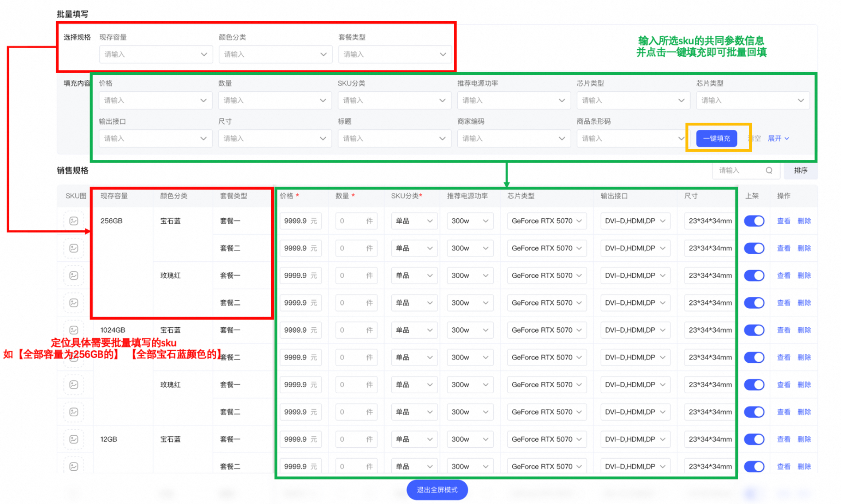Open the 套餐类型 spec dropdown in 选择规格

pos(395,54)
